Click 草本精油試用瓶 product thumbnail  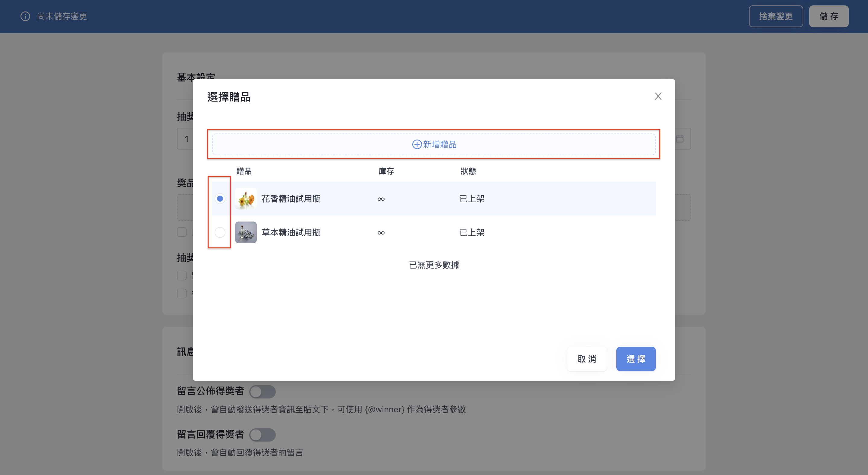coord(246,232)
